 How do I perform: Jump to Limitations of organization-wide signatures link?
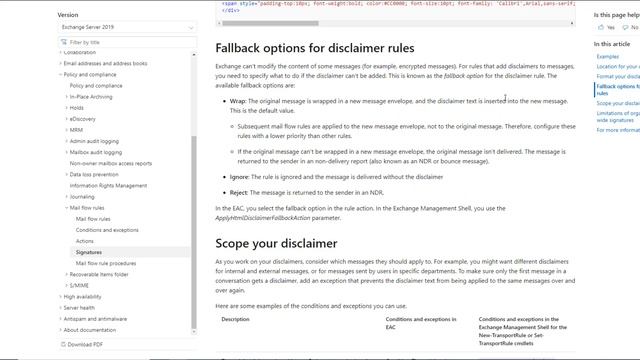point(618,117)
